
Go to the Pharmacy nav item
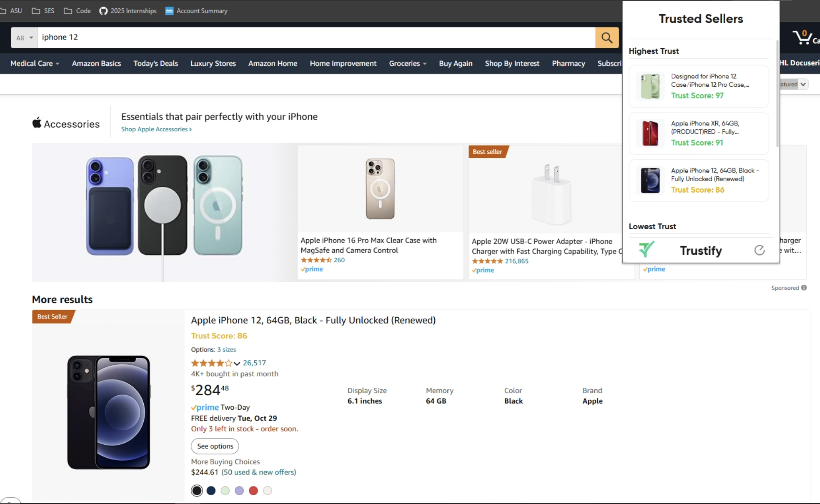(x=568, y=63)
